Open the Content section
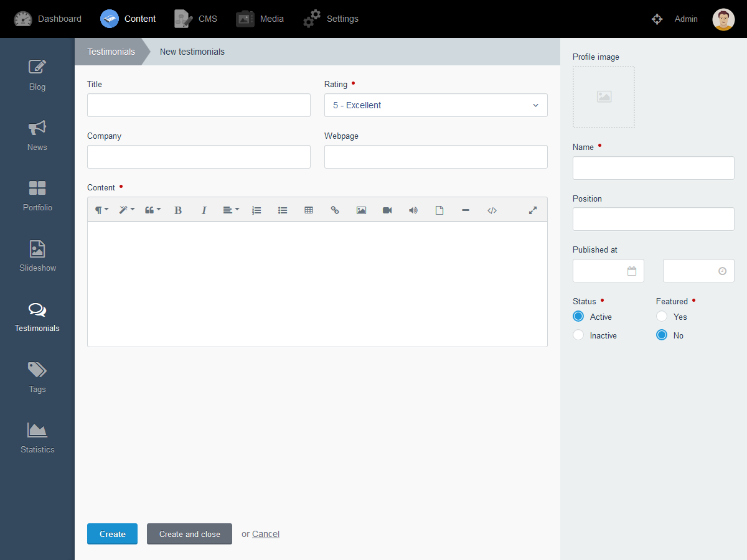747x560 pixels. [x=128, y=19]
